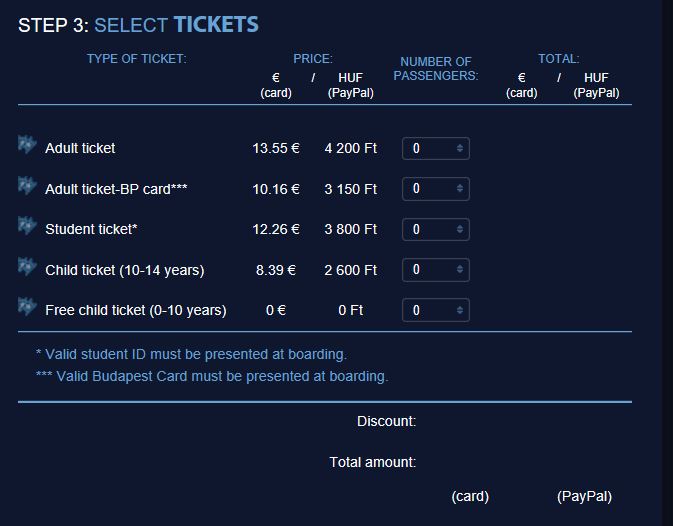Click the icon beside Adult ticket-BP card

(x=27, y=185)
